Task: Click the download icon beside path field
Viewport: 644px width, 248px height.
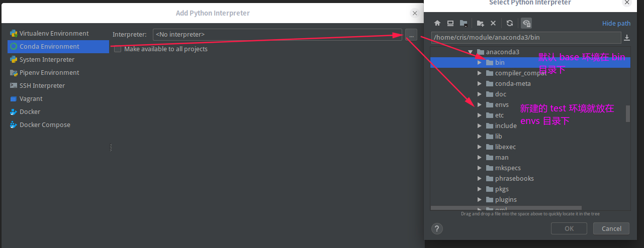Action: tap(627, 38)
